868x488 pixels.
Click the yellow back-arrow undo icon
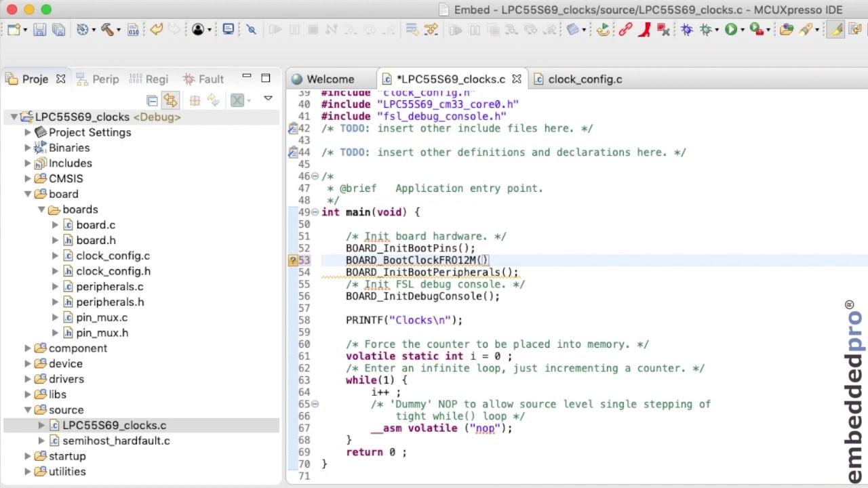point(157,29)
